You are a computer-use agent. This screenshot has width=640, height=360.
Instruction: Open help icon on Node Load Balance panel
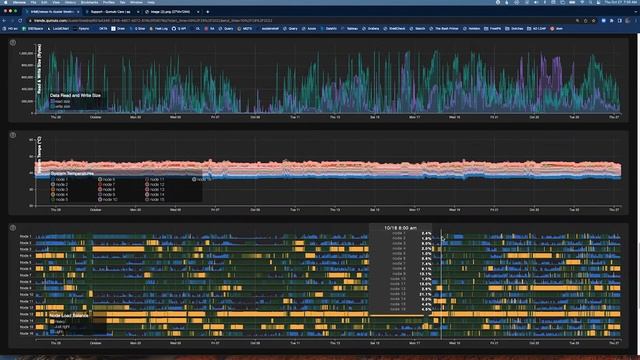13,228
